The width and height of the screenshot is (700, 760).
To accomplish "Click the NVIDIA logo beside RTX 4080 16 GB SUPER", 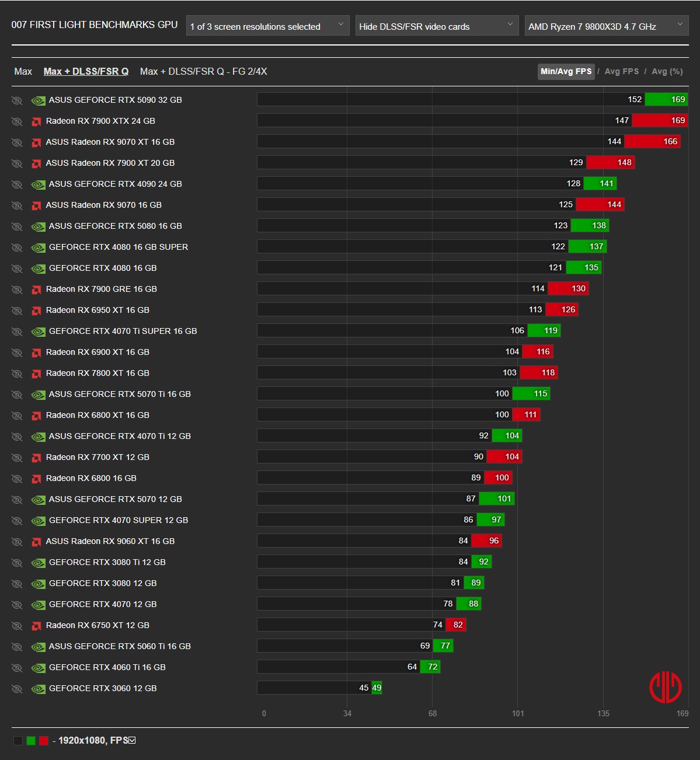I will (38, 247).
